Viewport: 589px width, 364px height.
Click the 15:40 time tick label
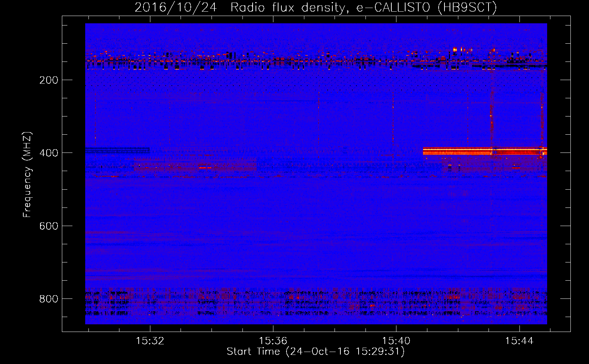click(396, 341)
